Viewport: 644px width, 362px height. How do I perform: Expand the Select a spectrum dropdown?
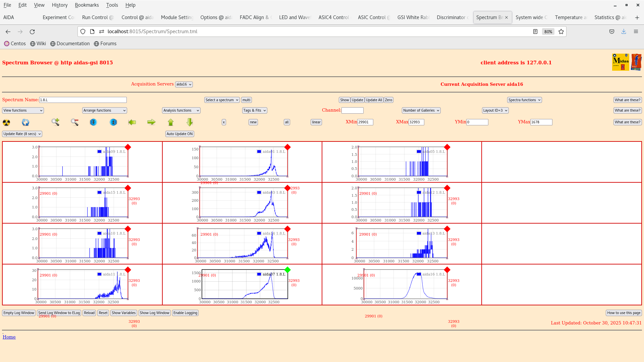(222, 100)
